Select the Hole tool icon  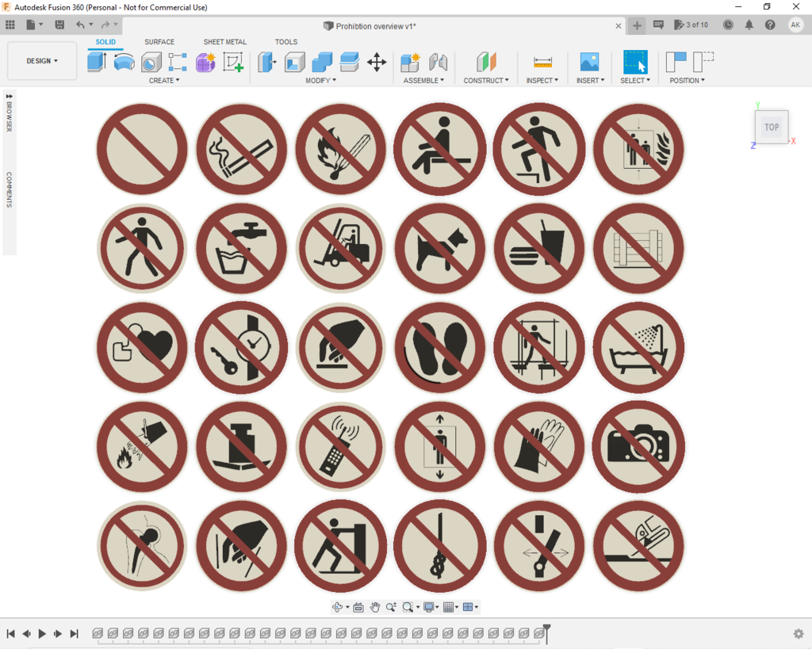[151, 62]
